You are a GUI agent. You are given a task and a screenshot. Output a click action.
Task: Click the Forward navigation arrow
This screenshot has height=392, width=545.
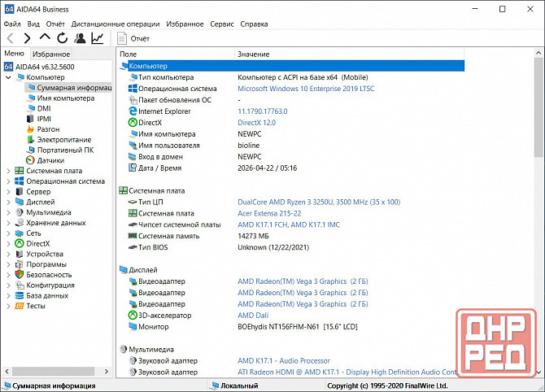click(x=27, y=38)
